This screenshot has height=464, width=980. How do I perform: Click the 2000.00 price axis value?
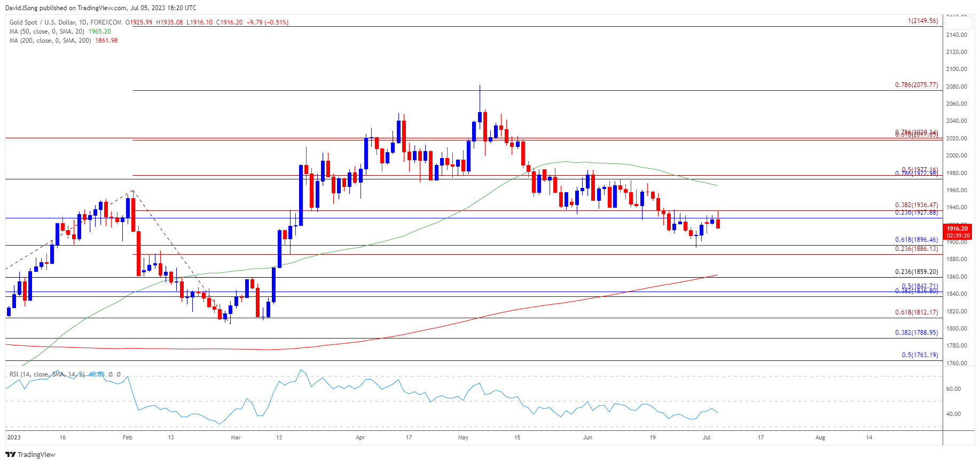(957, 156)
